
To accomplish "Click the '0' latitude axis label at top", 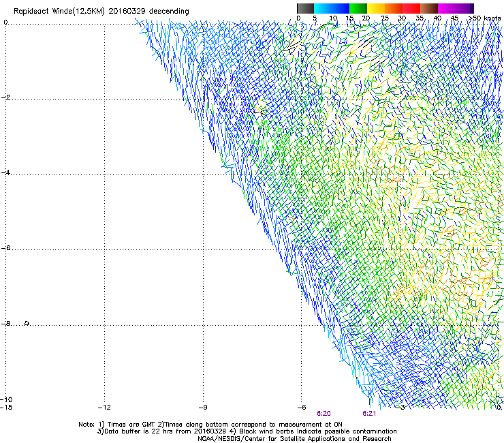I will click(x=5, y=22).
